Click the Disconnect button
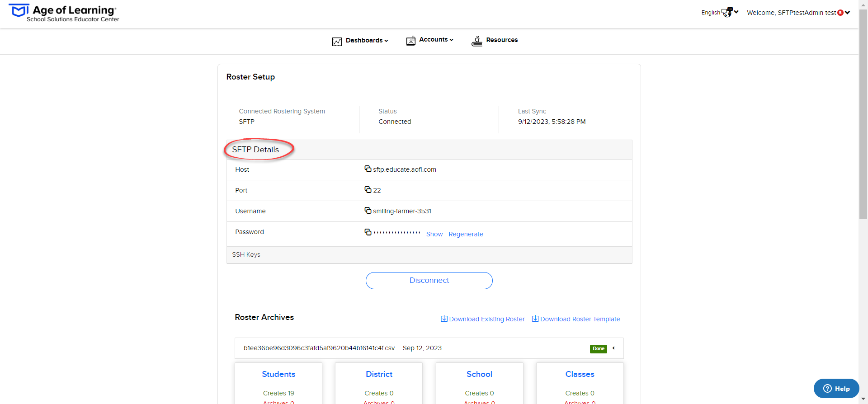This screenshot has height=404, width=868. coord(429,281)
